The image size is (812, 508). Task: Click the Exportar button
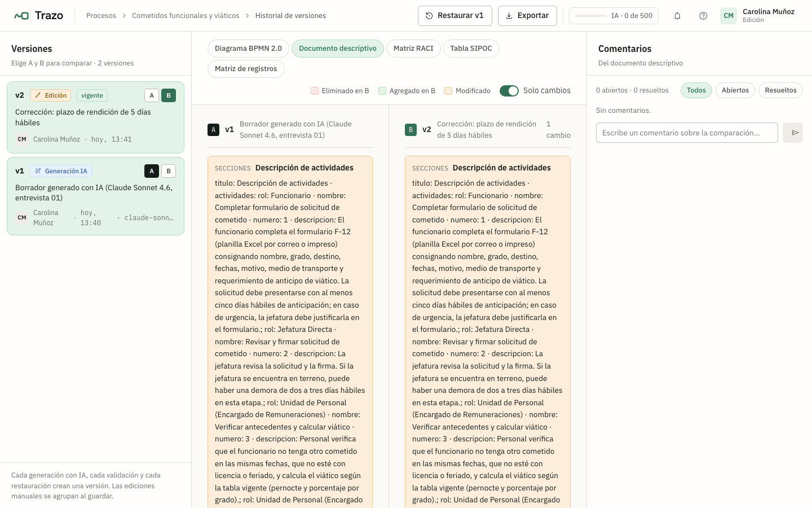(x=527, y=16)
